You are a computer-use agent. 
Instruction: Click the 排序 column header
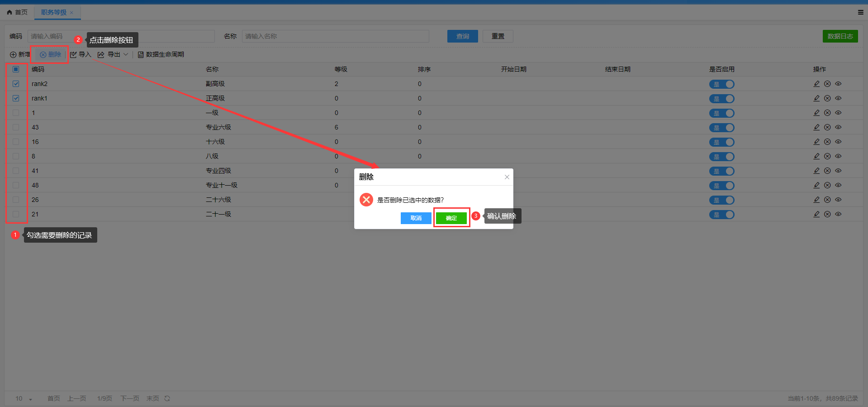coord(424,69)
